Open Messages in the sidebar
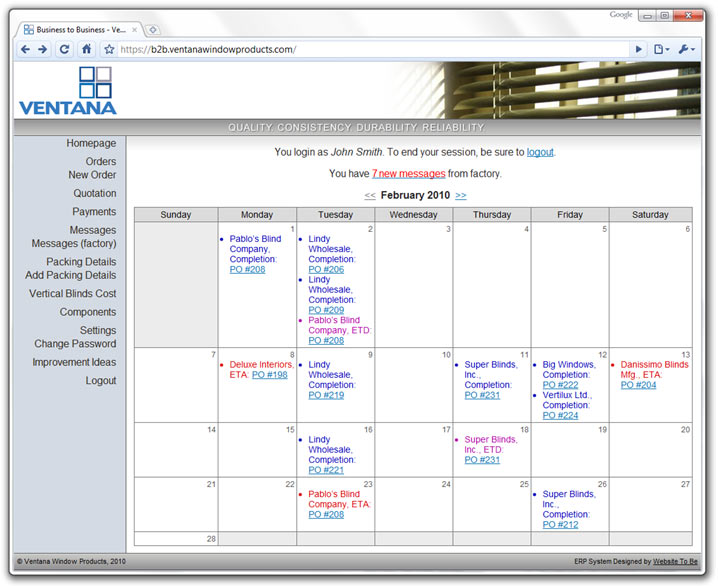718x586 pixels. coord(92,230)
